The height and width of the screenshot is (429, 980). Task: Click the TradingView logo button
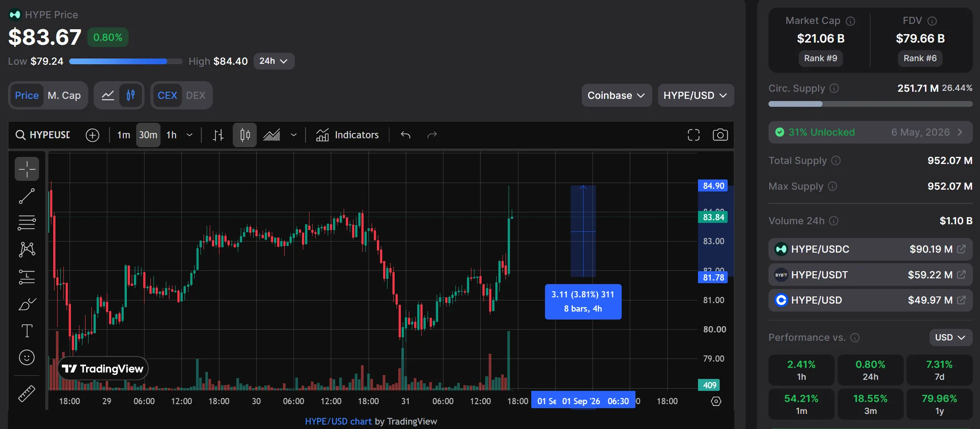103,369
